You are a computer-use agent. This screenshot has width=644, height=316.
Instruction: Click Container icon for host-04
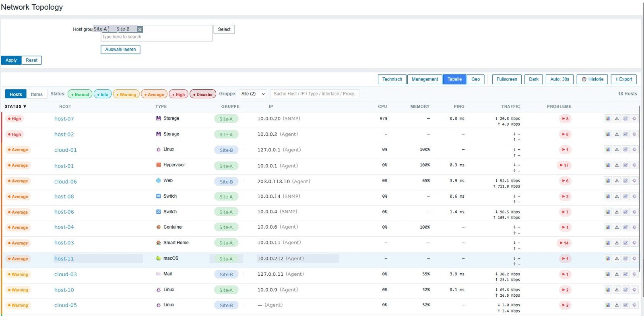159,227
